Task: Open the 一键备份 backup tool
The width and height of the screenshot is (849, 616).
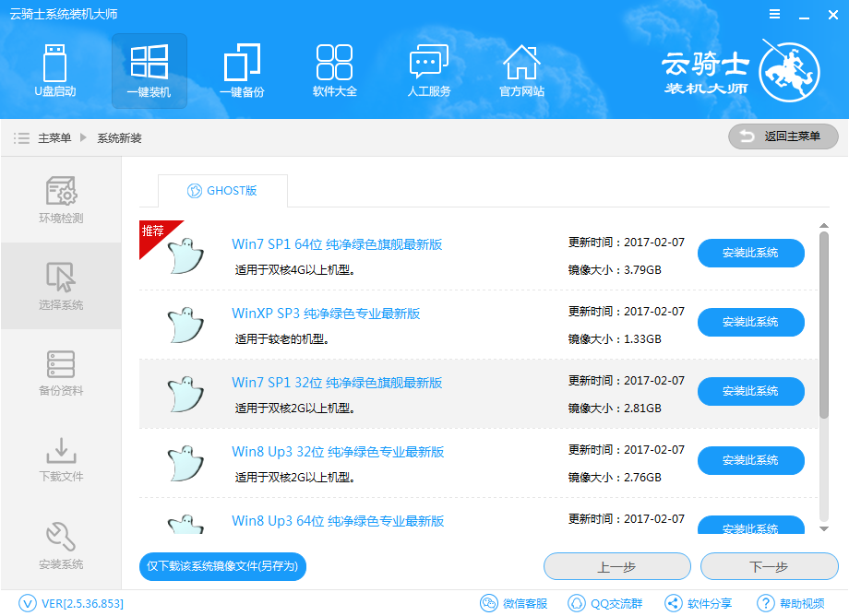Action: [242, 71]
